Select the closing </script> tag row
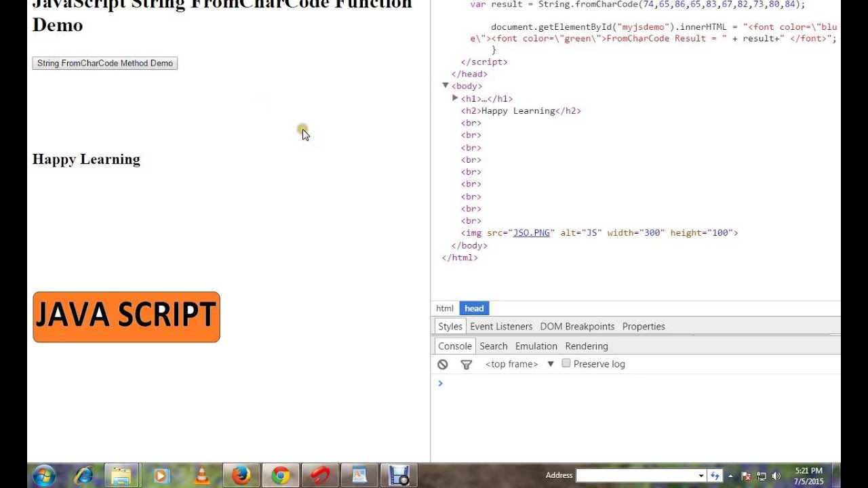Image resolution: width=868 pixels, height=488 pixels. (484, 62)
